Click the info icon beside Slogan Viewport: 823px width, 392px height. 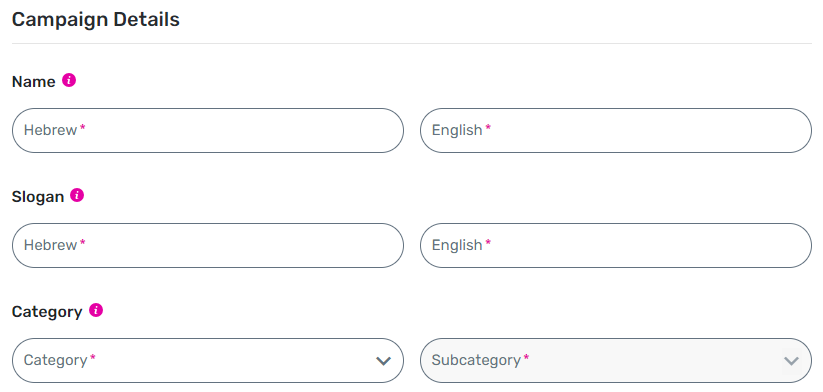[77, 195]
